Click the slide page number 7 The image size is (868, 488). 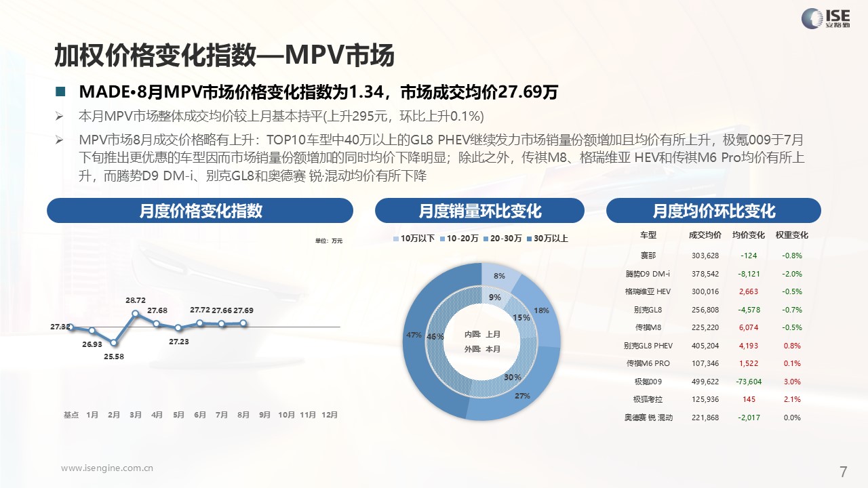coord(844,472)
